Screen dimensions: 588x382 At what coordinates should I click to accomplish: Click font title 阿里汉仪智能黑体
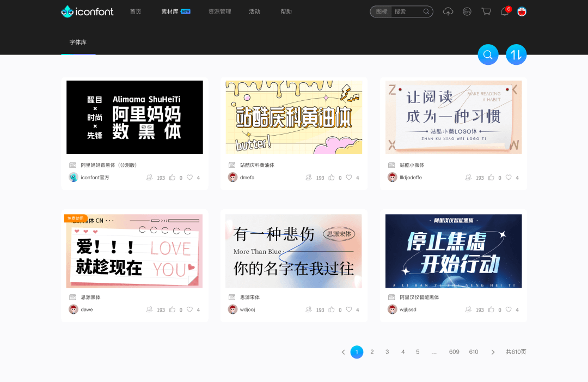tap(419, 297)
